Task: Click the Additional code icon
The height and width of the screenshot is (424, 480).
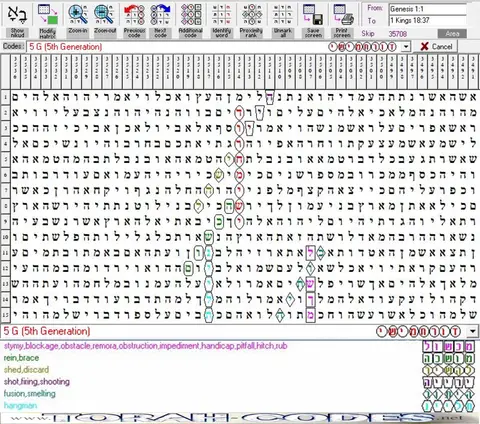Action: 191,14
